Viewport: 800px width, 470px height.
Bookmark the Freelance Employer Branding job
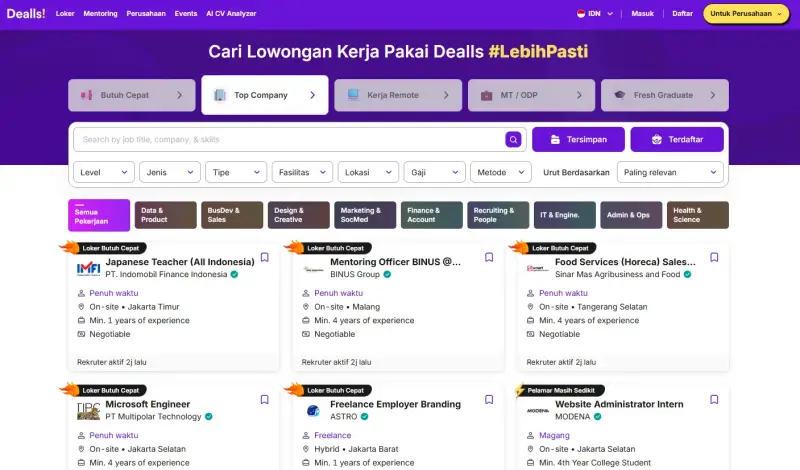pyautogui.click(x=489, y=400)
